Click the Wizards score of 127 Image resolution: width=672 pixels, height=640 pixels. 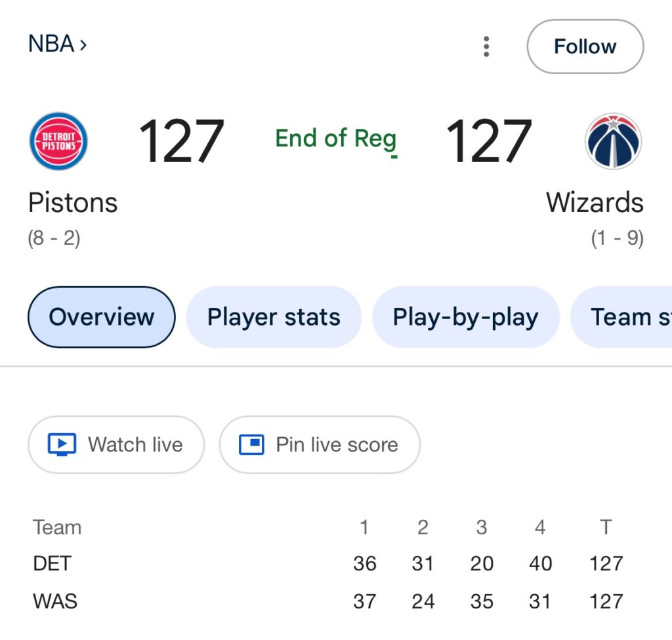(488, 141)
